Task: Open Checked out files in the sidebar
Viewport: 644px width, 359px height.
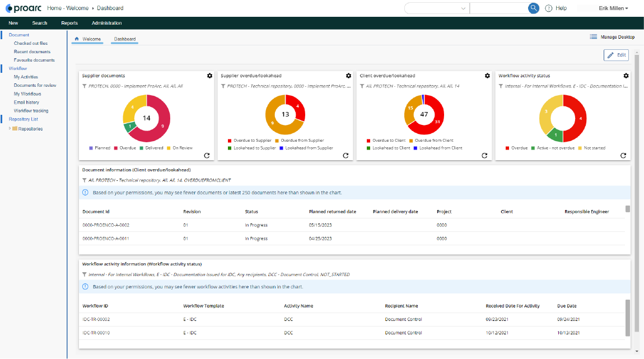Action: click(31, 43)
